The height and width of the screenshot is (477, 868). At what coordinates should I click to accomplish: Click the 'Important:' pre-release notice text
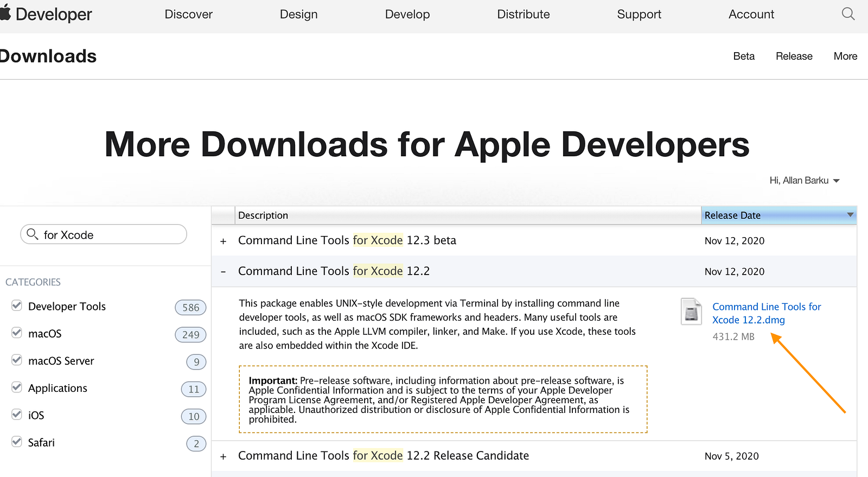pyautogui.click(x=443, y=399)
